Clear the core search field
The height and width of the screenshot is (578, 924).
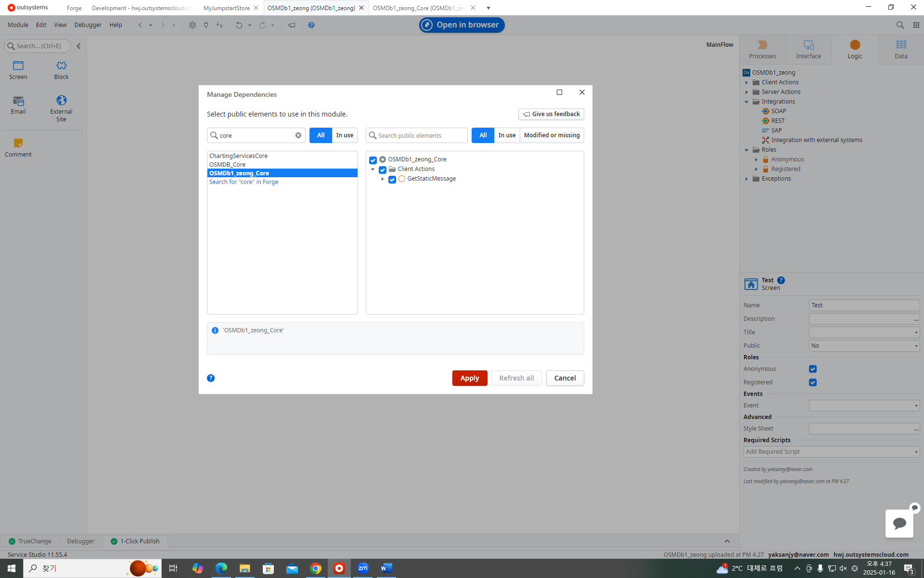pos(298,135)
